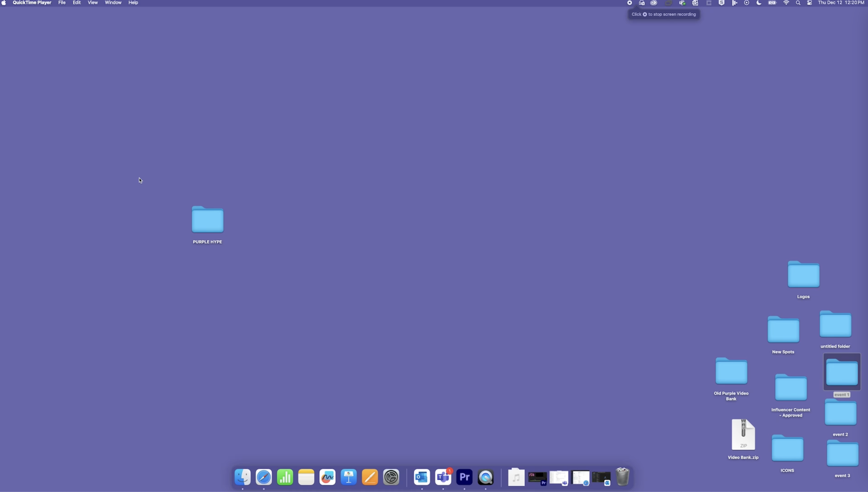This screenshot has height=492, width=868.
Task: Click the QuickTime Player Dock icon
Action: coord(485,477)
